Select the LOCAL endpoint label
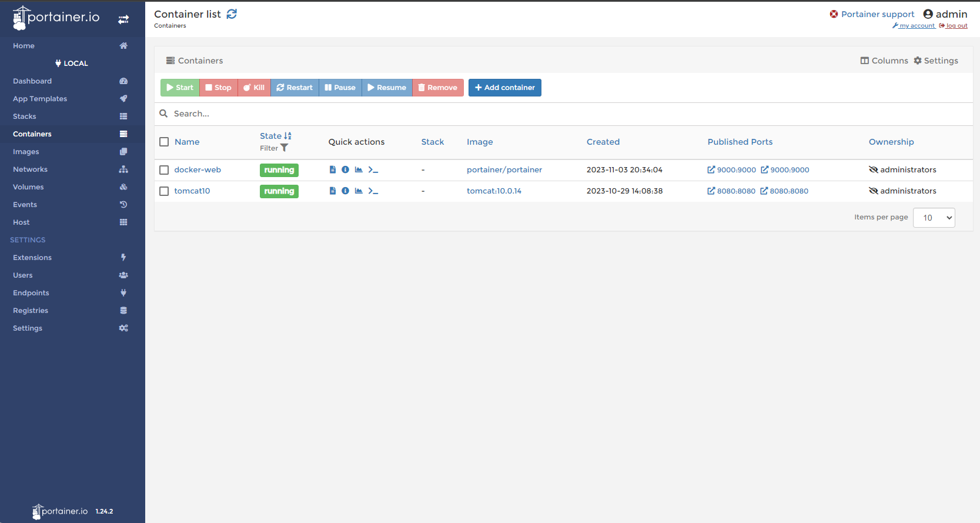The width and height of the screenshot is (980, 523). (x=72, y=64)
